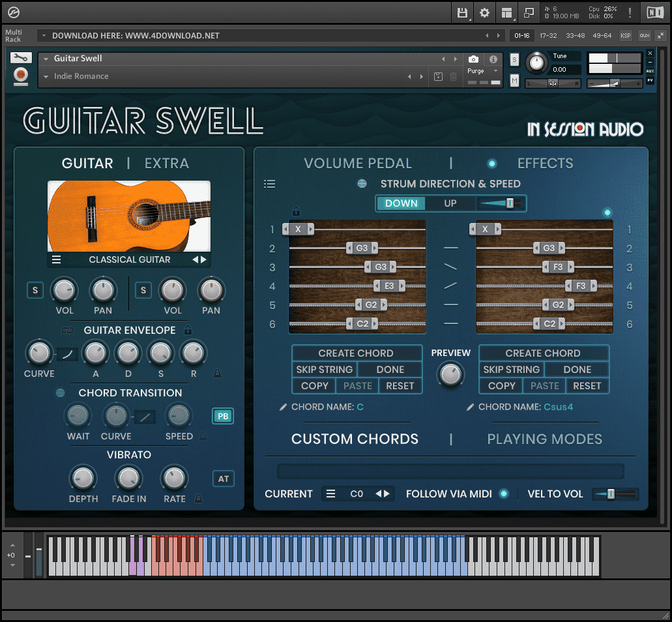This screenshot has height=622, width=672.
Task: Click the save snapshot disk icon
Action: (x=438, y=76)
